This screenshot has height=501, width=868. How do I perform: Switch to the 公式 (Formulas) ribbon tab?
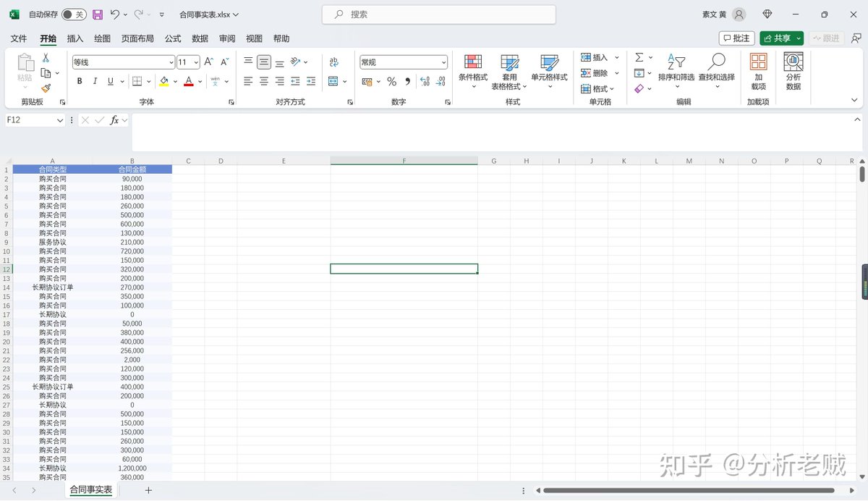pyautogui.click(x=172, y=38)
